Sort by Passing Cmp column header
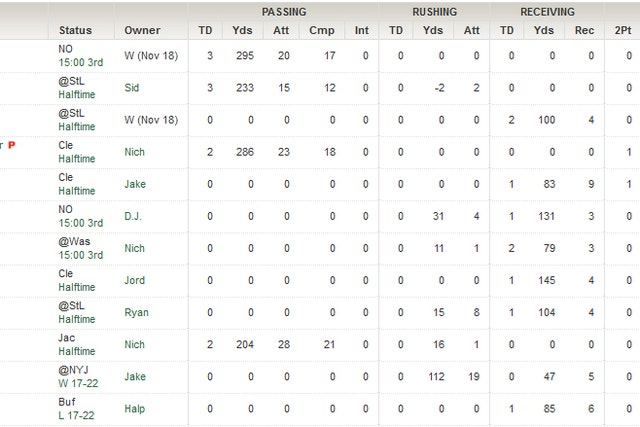The height and width of the screenshot is (427, 640). [x=322, y=30]
